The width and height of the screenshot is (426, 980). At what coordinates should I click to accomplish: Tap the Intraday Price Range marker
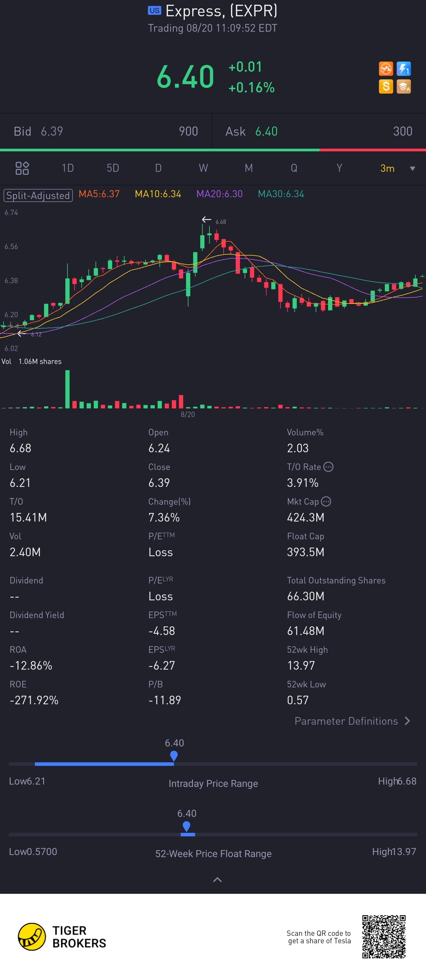click(174, 756)
